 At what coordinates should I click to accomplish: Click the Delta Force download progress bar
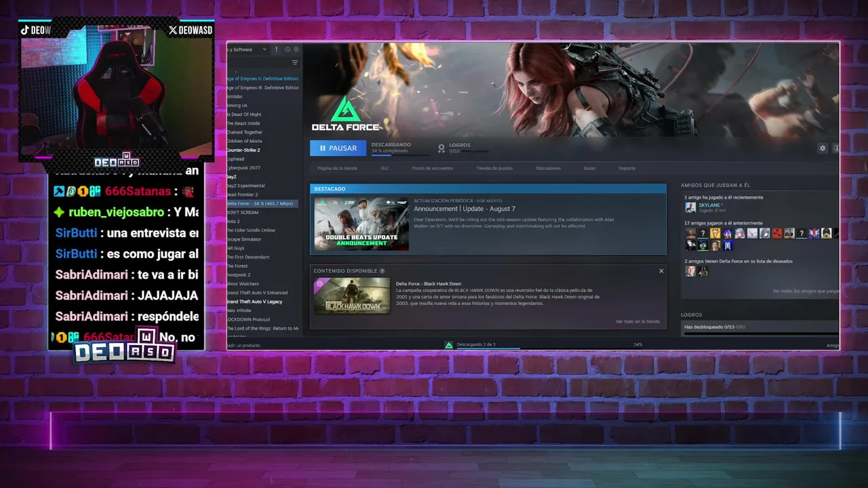coord(400,155)
